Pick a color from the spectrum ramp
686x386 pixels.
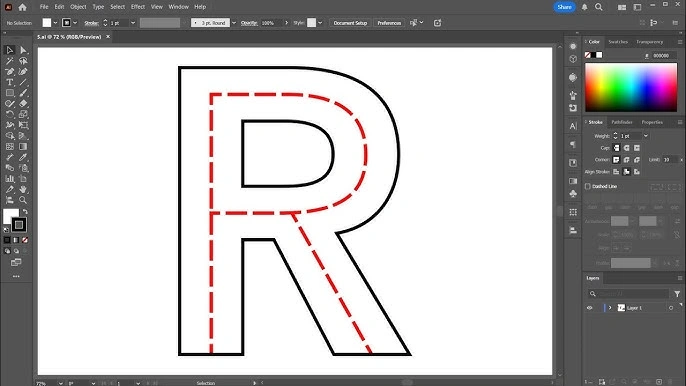[x=631, y=87]
